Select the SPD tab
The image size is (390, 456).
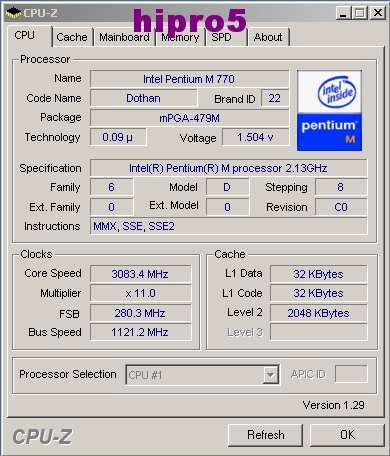point(221,37)
